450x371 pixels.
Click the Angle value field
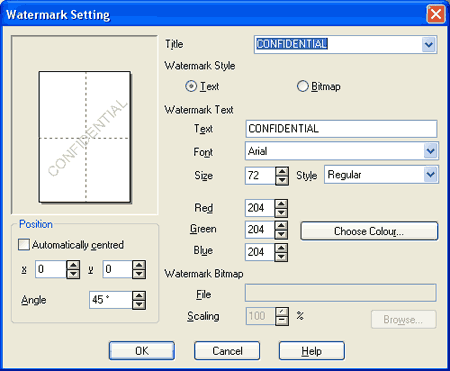[x=110, y=300]
